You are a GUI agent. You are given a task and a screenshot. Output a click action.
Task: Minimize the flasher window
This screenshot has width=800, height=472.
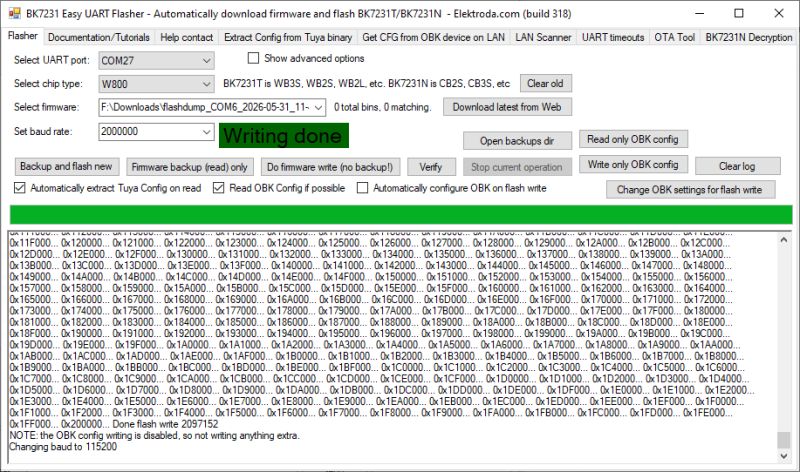[x=699, y=14]
